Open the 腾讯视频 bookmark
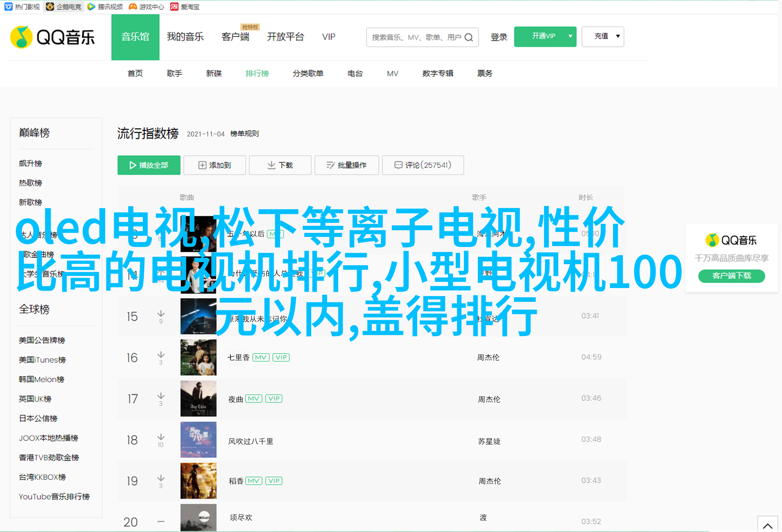 click(x=105, y=6)
